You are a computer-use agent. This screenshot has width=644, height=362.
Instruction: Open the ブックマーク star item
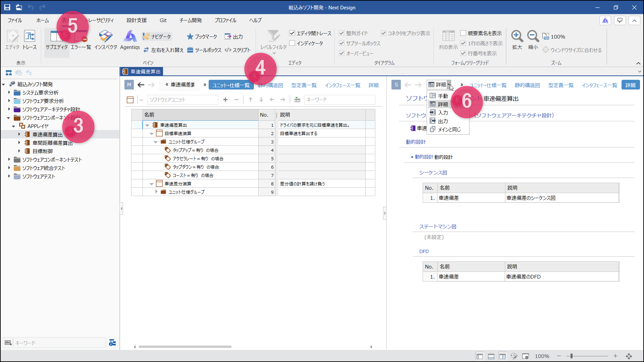(x=202, y=37)
